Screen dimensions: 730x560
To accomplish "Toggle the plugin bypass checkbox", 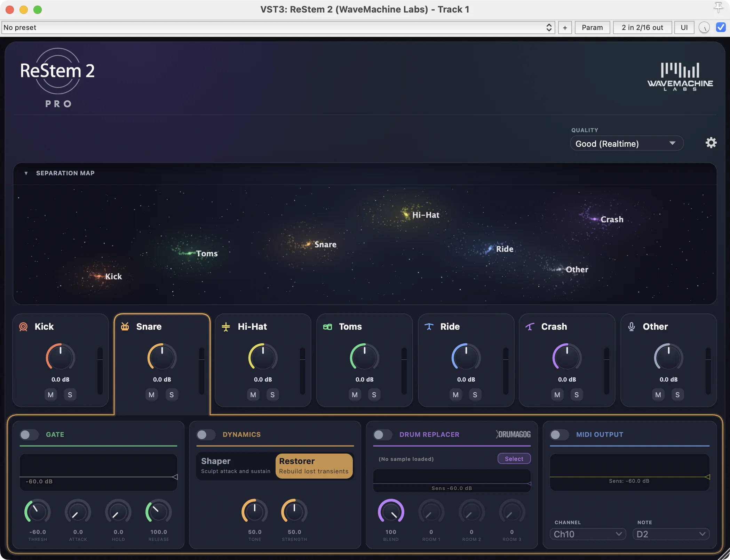I will tap(721, 27).
